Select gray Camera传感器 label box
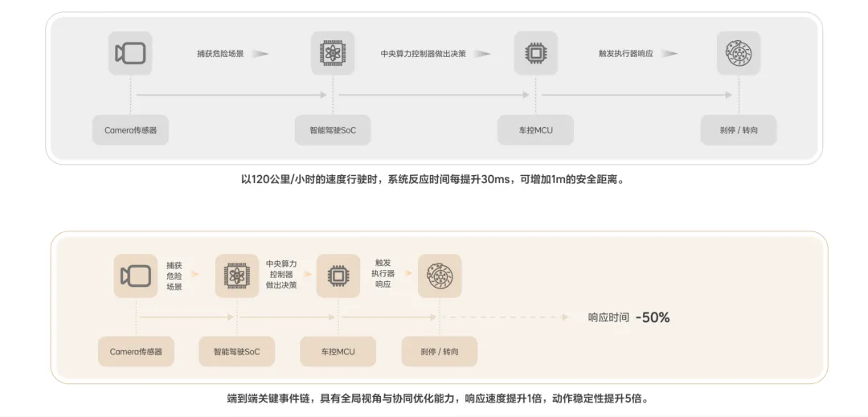 point(131,130)
